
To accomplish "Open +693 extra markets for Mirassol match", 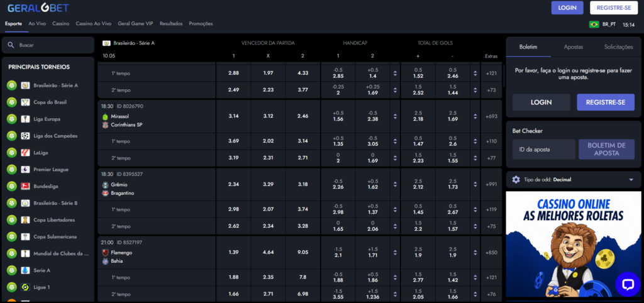I will point(491,116).
